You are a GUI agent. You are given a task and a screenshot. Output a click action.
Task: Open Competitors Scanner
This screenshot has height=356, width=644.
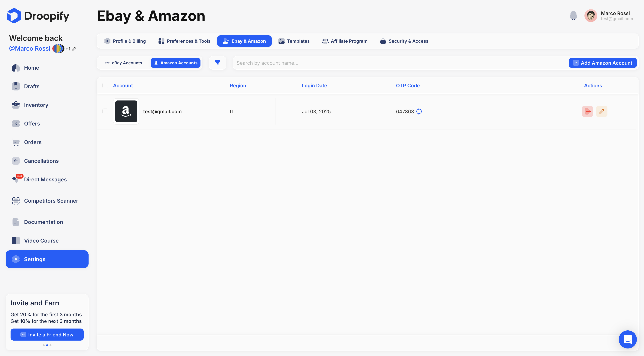coord(47,201)
